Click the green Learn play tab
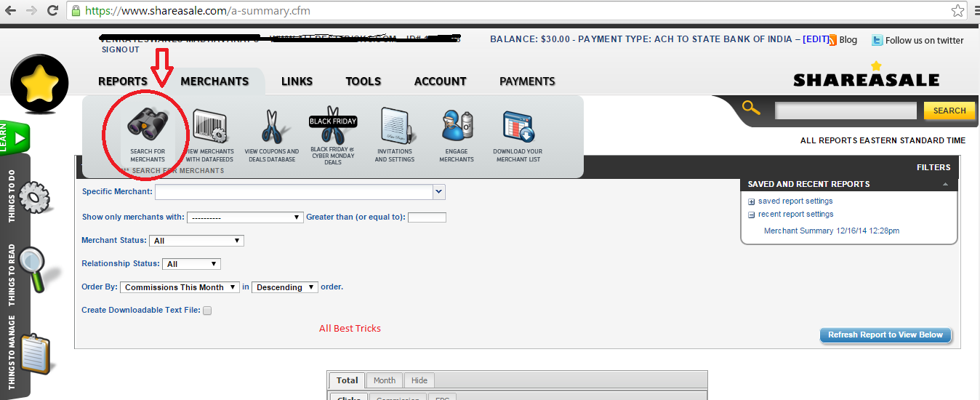980x400 pixels. 15,137
